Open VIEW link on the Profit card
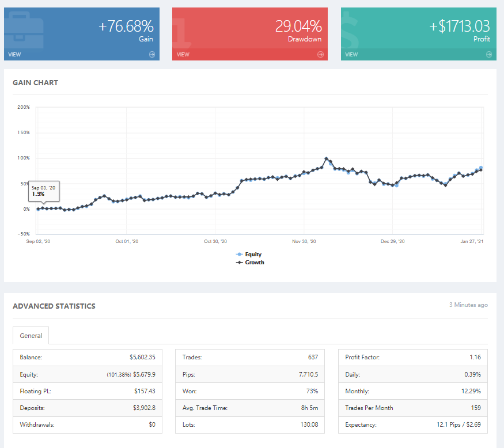 tap(351, 55)
